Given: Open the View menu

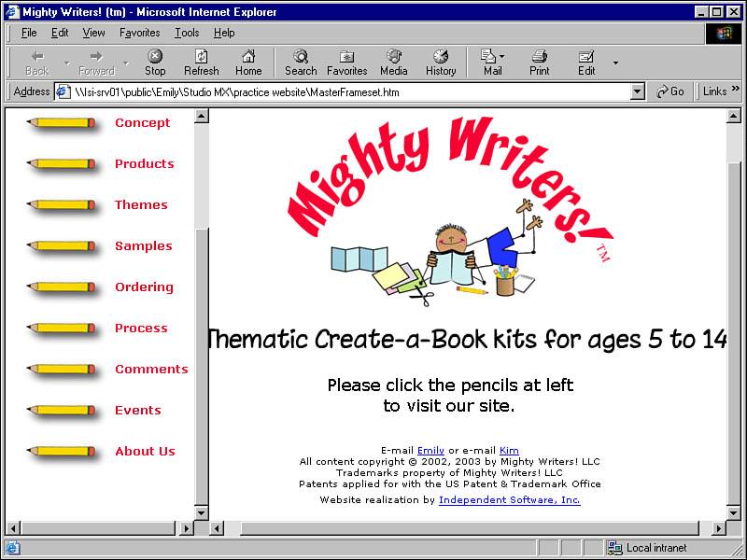Looking at the screenshot, I should point(93,33).
